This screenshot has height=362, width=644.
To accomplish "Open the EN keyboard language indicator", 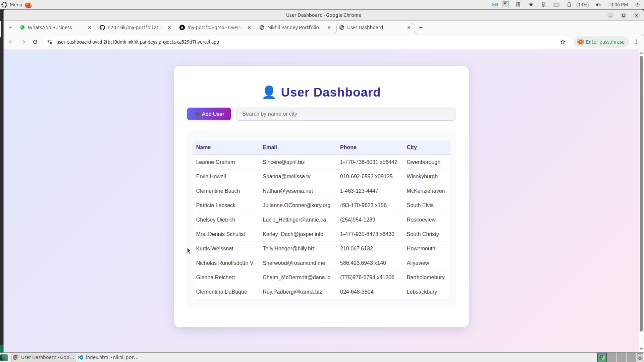I will (x=495, y=5).
